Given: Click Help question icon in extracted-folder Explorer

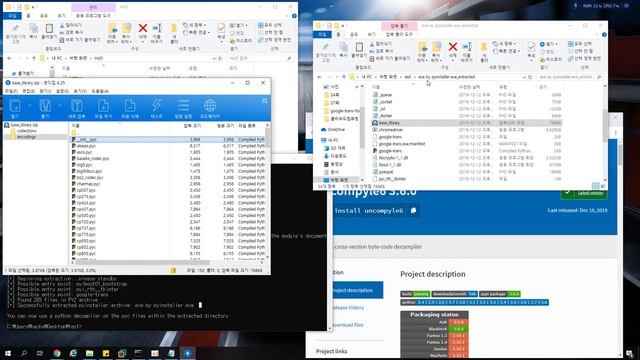Looking at the screenshot, I should [604, 35].
